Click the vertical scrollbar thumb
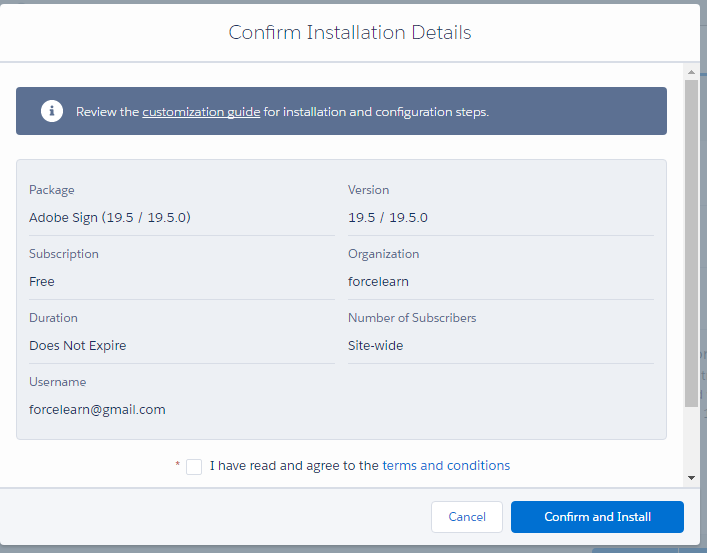Image resolution: width=710 pixels, height=553 pixels. tap(691, 244)
